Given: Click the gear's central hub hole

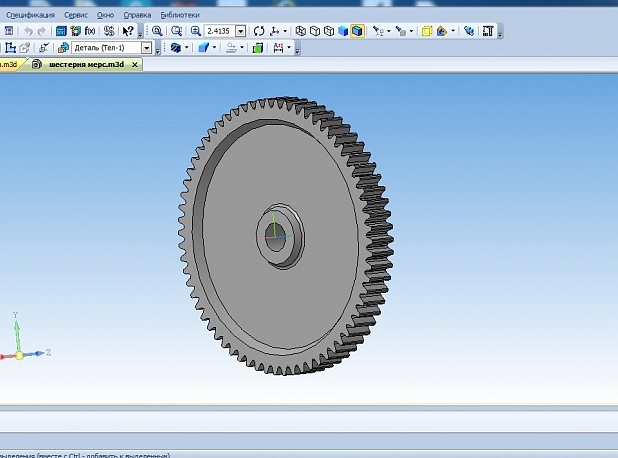Looking at the screenshot, I should (x=275, y=238).
